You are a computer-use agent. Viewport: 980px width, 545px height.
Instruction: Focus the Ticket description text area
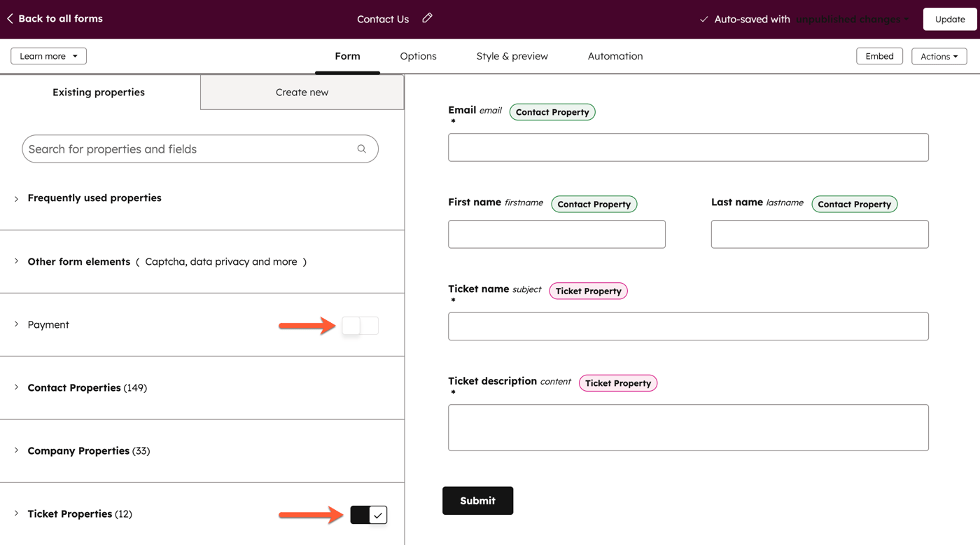pyautogui.click(x=688, y=427)
